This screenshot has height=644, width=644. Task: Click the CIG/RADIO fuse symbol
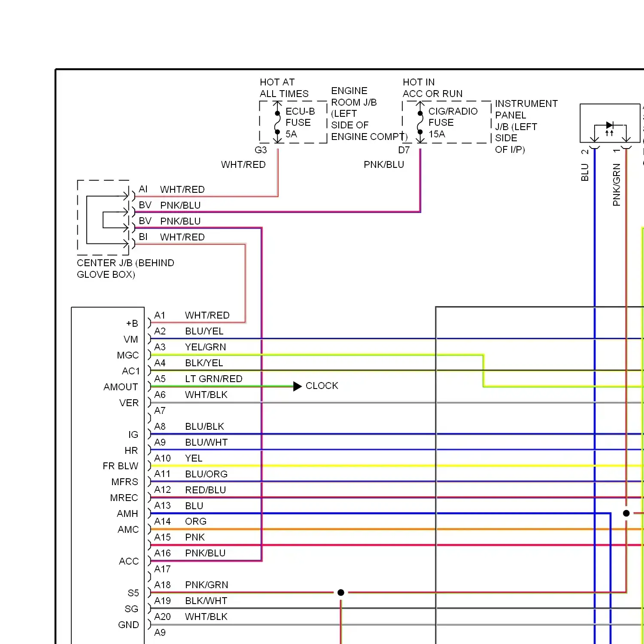[420, 122]
